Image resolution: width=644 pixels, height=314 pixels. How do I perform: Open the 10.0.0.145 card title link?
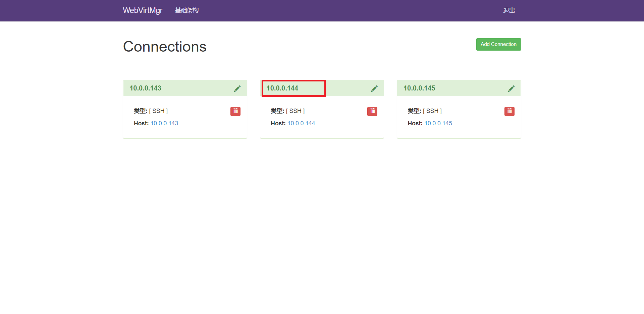[419, 88]
